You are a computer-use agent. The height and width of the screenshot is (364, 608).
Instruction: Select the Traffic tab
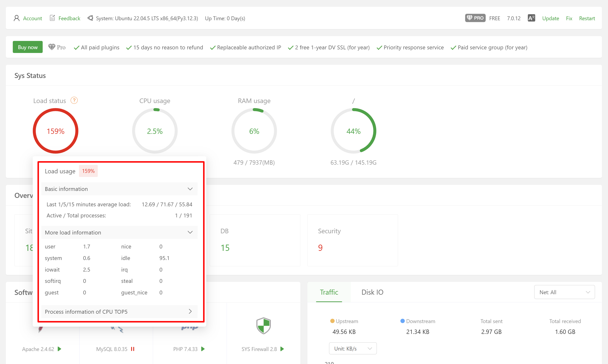(x=329, y=292)
